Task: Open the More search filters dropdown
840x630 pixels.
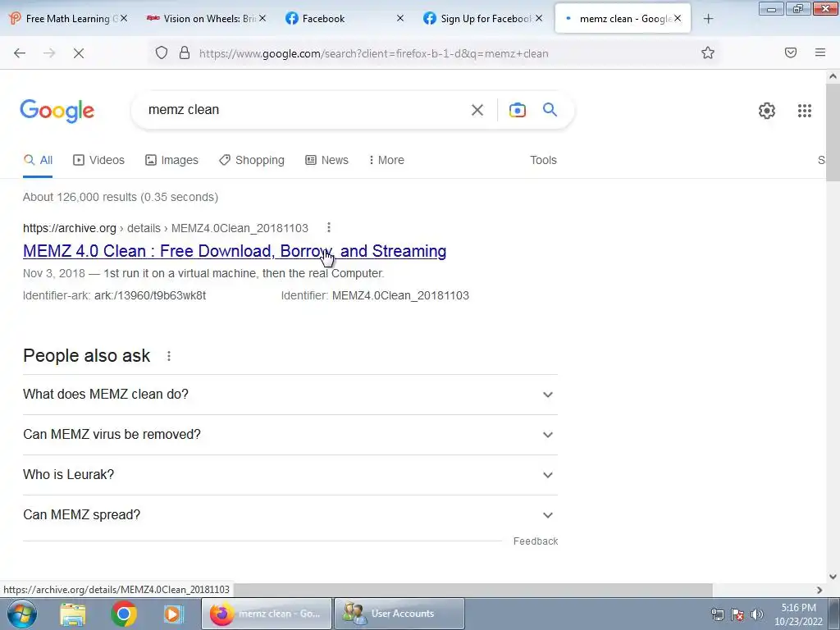Action: click(x=386, y=160)
